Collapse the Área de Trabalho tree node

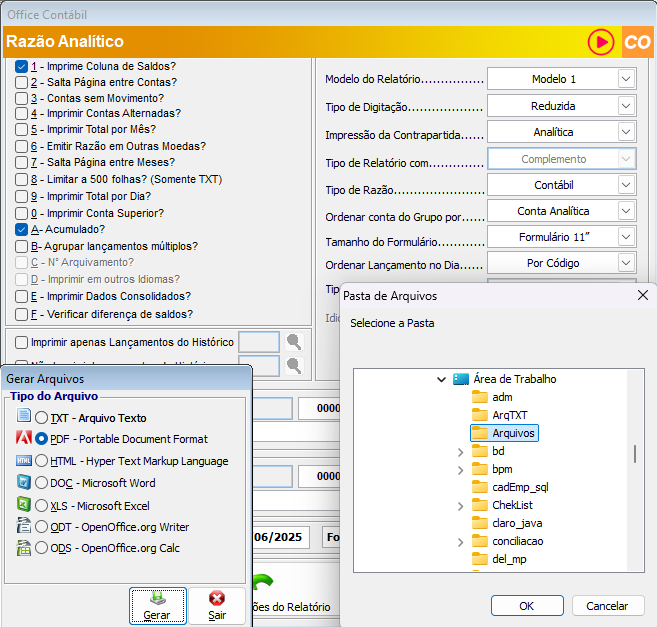tap(441, 379)
